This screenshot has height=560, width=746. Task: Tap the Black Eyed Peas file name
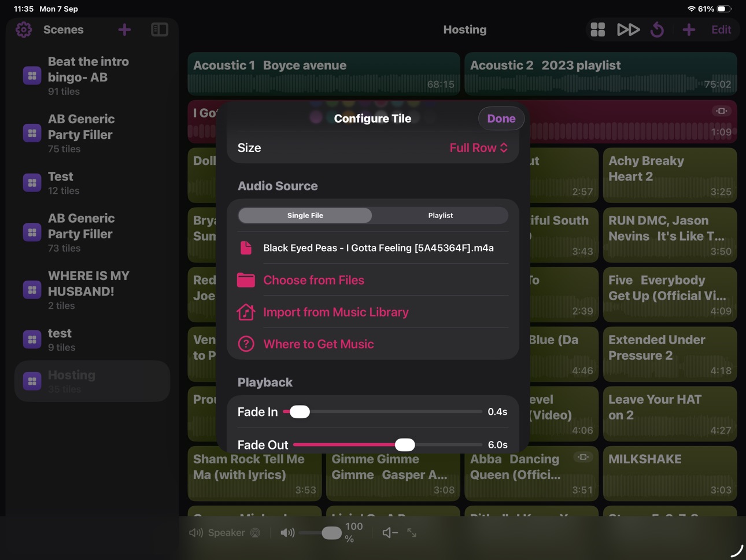coord(378,248)
